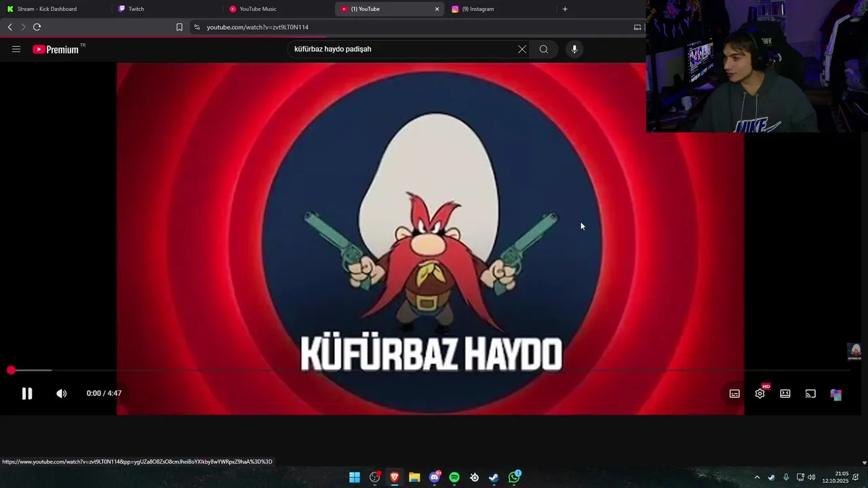Image resolution: width=868 pixels, height=488 pixels.
Task: Switch the player to theater mode
Action: point(785,393)
